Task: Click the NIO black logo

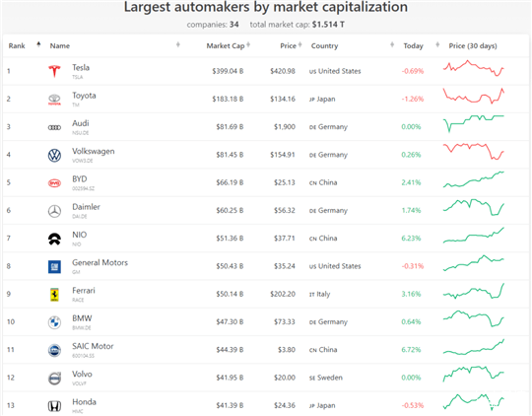Action: click(54, 240)
